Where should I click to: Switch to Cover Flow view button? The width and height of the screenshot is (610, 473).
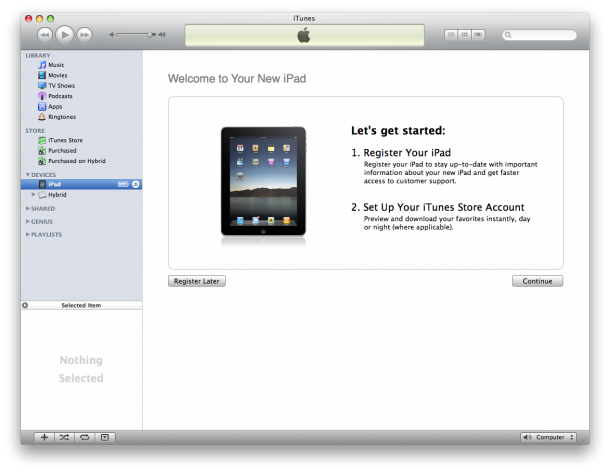tap(478, 35)
